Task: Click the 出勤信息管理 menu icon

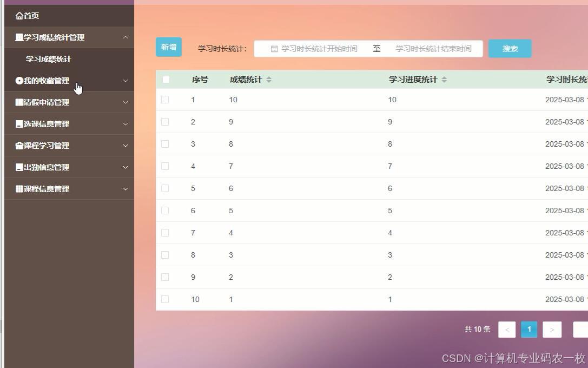Action: click(x=19, y=167)
